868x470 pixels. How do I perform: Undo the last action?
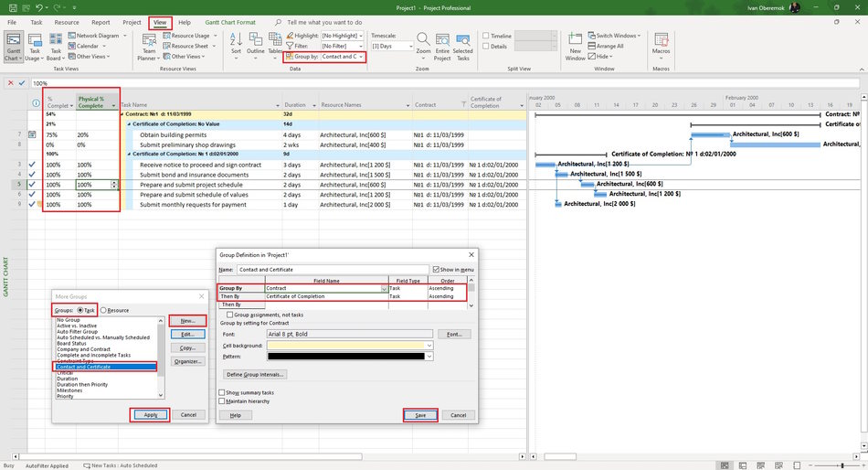pyautogui.click(x=38, y=7)
